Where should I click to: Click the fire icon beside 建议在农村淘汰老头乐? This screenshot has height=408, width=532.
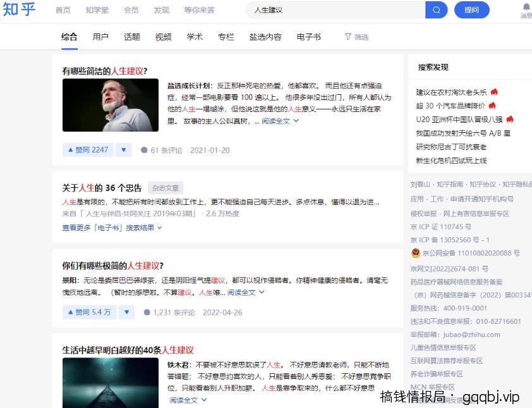coord(494,91)
